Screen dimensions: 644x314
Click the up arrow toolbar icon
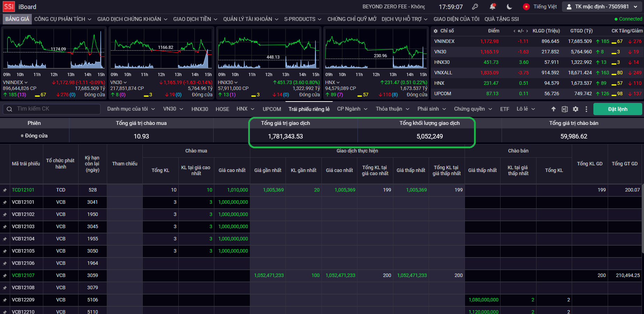click(554, 109)
